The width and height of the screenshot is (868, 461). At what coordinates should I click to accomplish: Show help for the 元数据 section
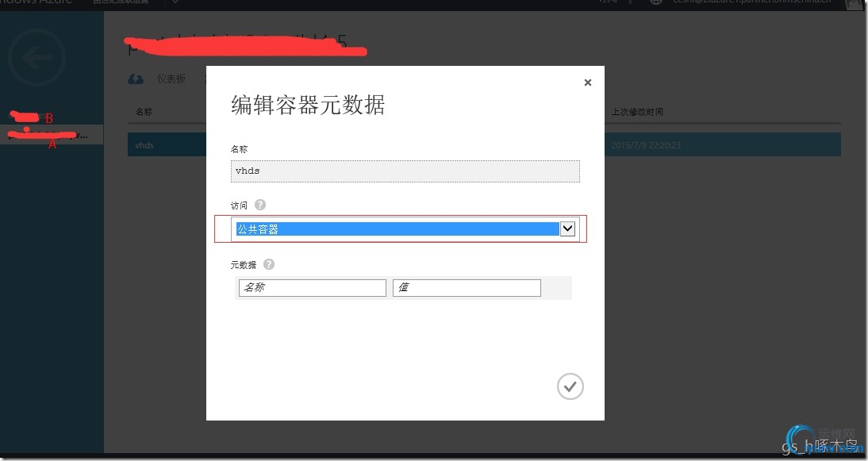pyautogui.click(x=268, y=264)
